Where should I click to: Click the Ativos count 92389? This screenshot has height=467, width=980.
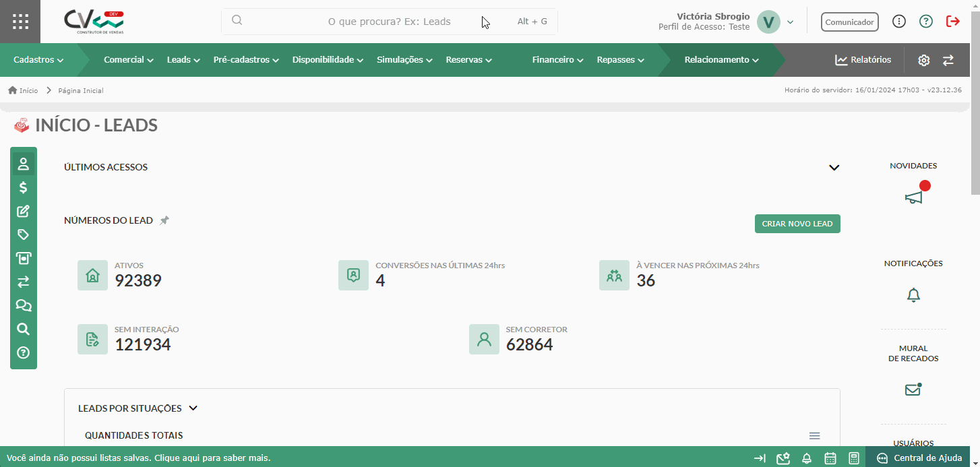pyautogui.click(x=138, y=280)
